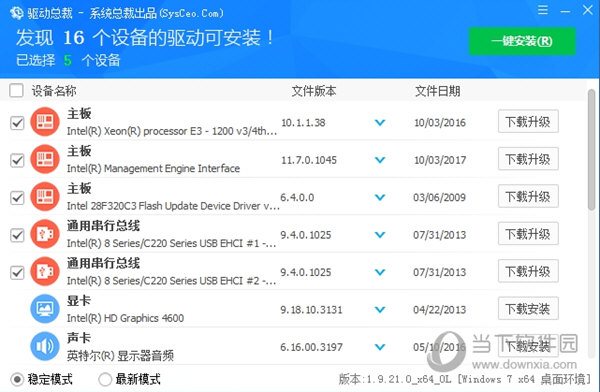Click the date 03/06/2009
600x392 pixels.
[439, 198]
